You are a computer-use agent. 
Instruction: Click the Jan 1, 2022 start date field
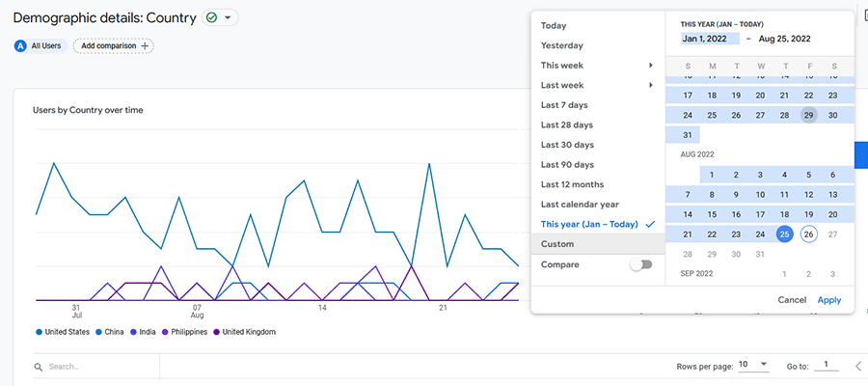click(709, 39)
